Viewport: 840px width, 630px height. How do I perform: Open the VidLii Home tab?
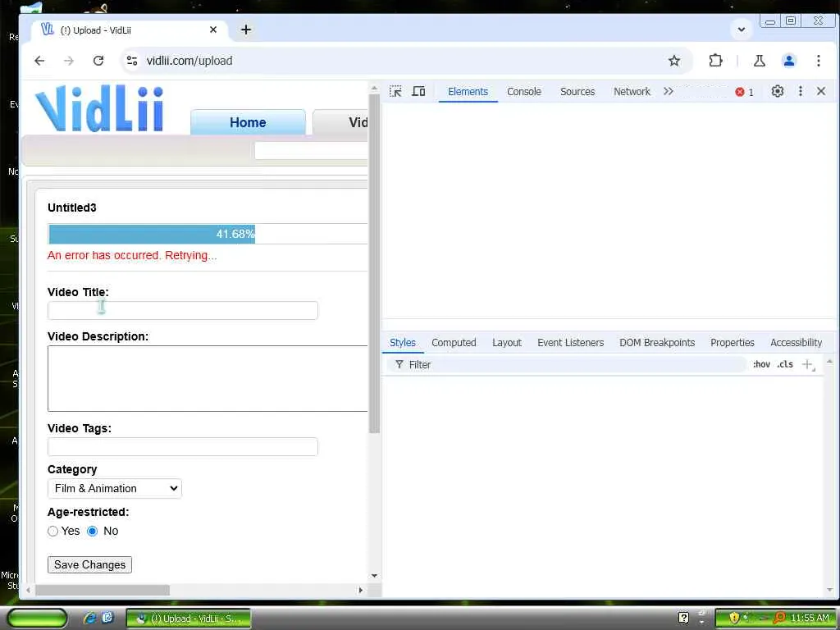click(248, 122)
